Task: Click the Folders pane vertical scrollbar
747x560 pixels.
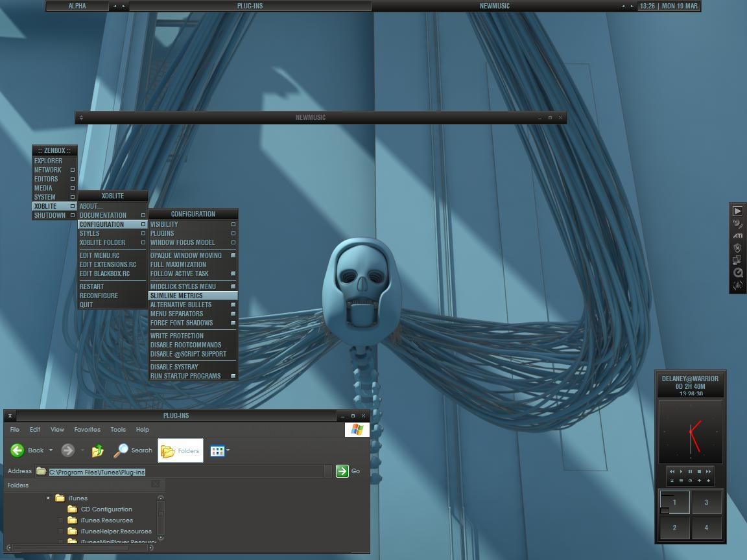Action: [x=161, y=518]
